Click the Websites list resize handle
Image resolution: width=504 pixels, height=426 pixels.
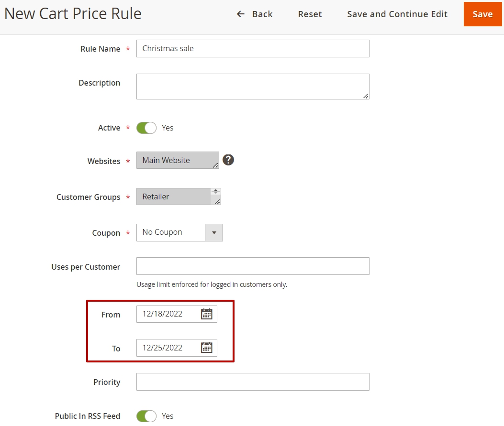click(216, 165)
